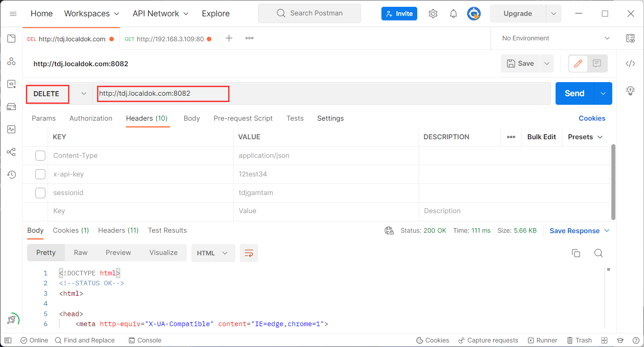The width and height of the screenshot is (644, 347).
Task: Toggle the sidebar from the status bar icon
Action: 8,340
